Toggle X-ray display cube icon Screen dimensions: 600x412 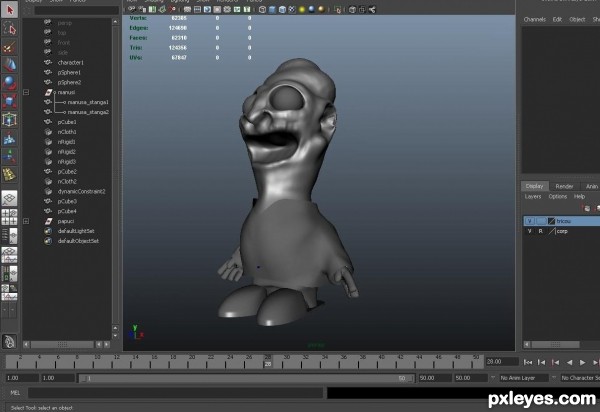(x=352, y=9)
